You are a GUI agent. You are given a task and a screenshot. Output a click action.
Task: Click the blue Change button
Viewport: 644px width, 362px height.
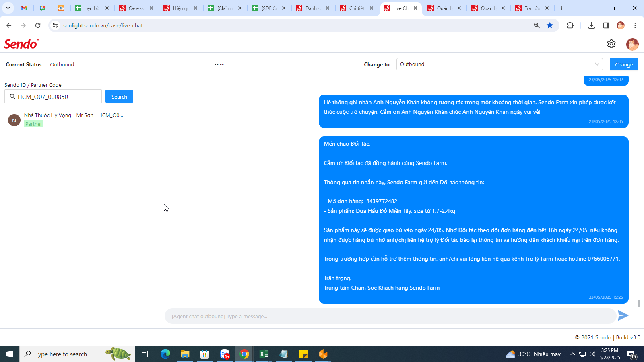[624, 64]
